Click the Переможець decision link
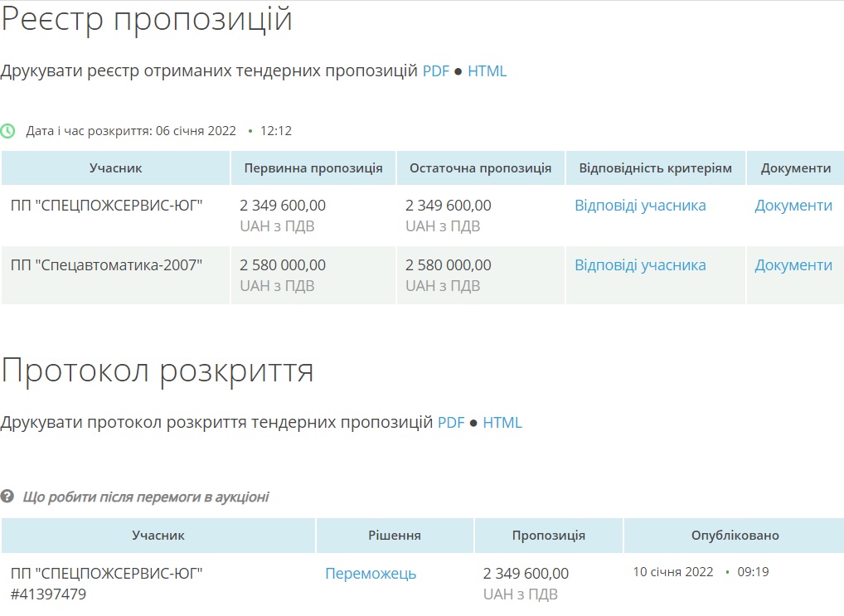844x616 pixels. coord(371,574)
